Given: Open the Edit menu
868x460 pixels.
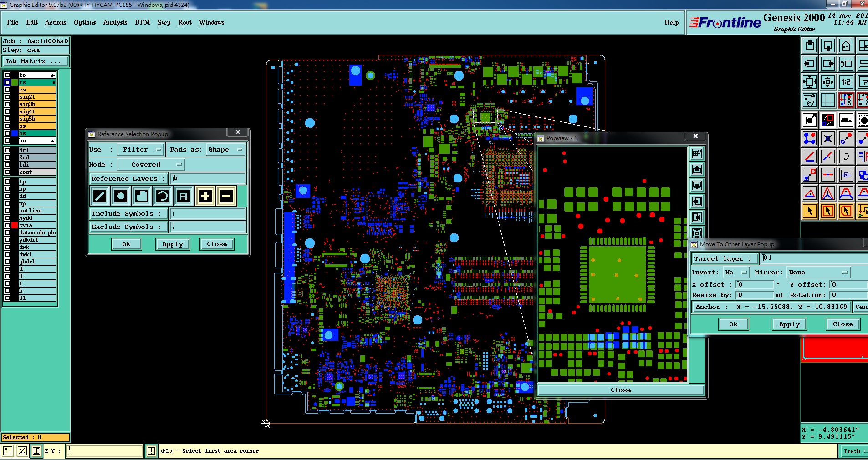Looking at the screenshot, I should point(32,22).
